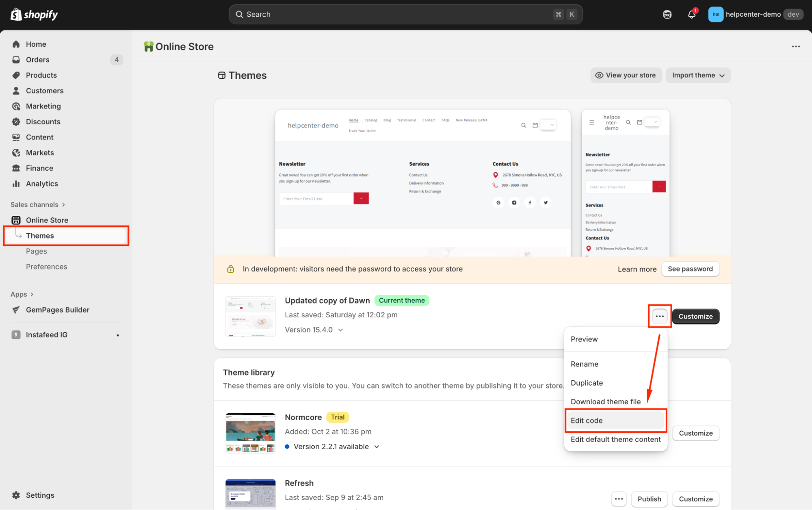
Task: Expand the Version 15.4.0 chevron
Action: click(x=340, y=330)
